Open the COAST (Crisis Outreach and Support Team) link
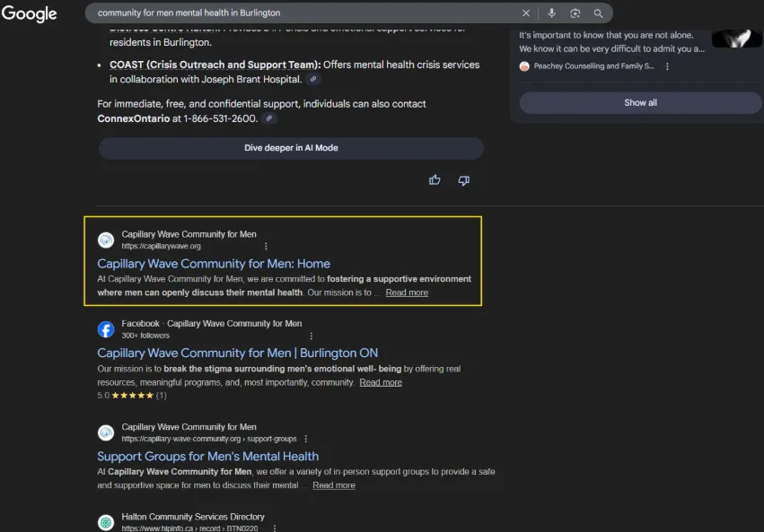 (215, 65)
